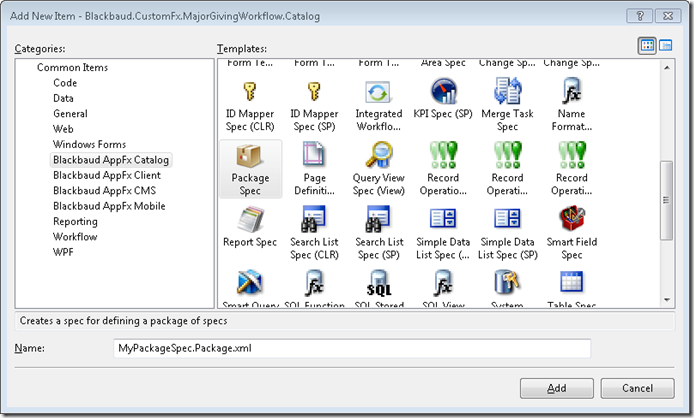Select the Name Format template icon

571,91
